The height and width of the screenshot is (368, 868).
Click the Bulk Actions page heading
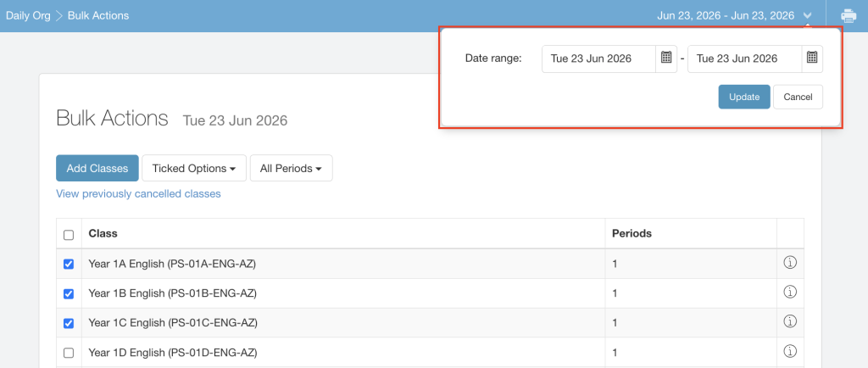pos(112,119)
